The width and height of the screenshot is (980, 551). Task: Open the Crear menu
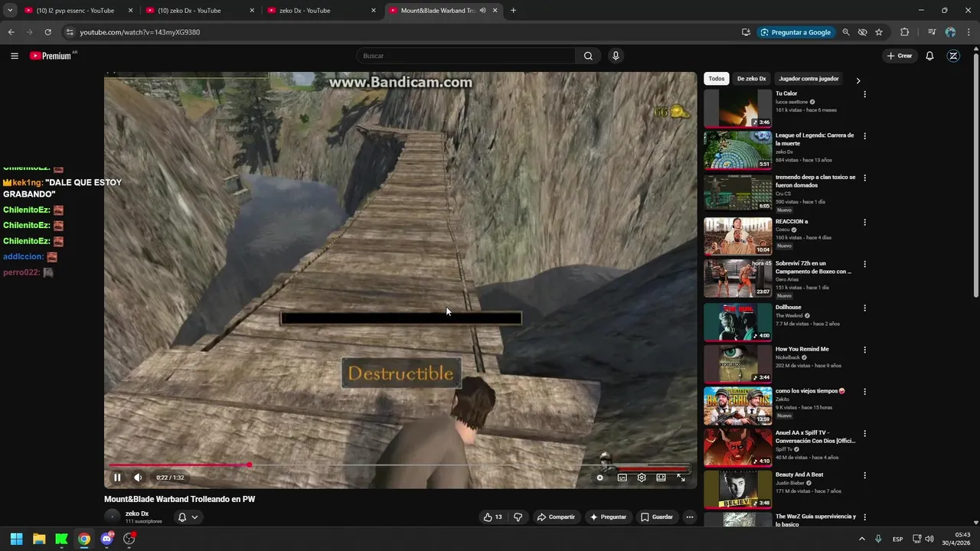[900, 56]
